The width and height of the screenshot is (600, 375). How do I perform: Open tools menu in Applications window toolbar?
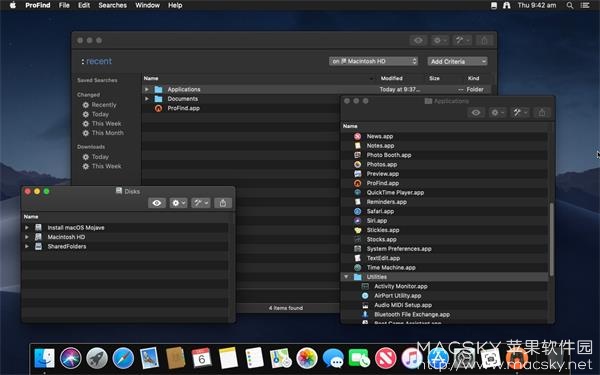(520, 112)
